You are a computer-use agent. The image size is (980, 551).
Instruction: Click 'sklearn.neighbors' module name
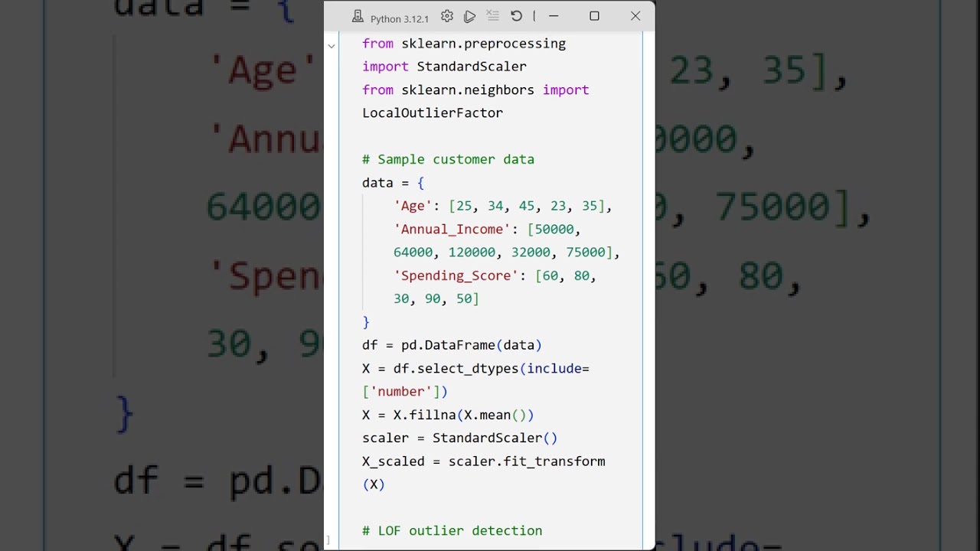[468, 90]
